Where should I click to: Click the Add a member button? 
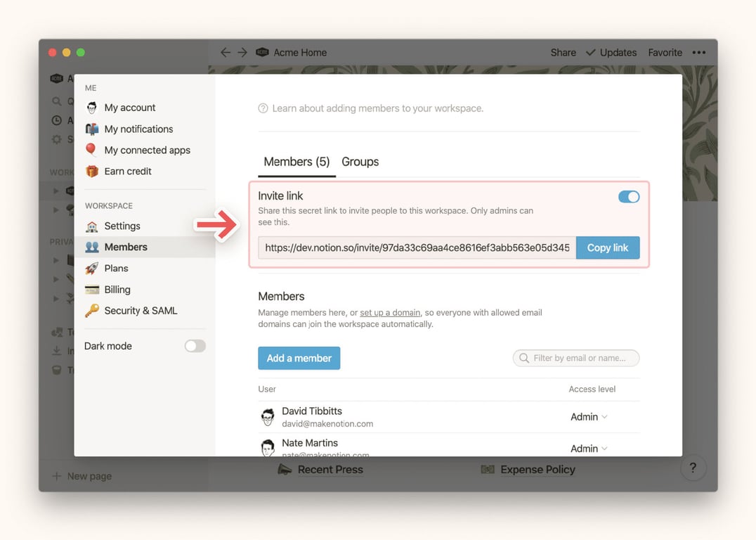point(299,358)
